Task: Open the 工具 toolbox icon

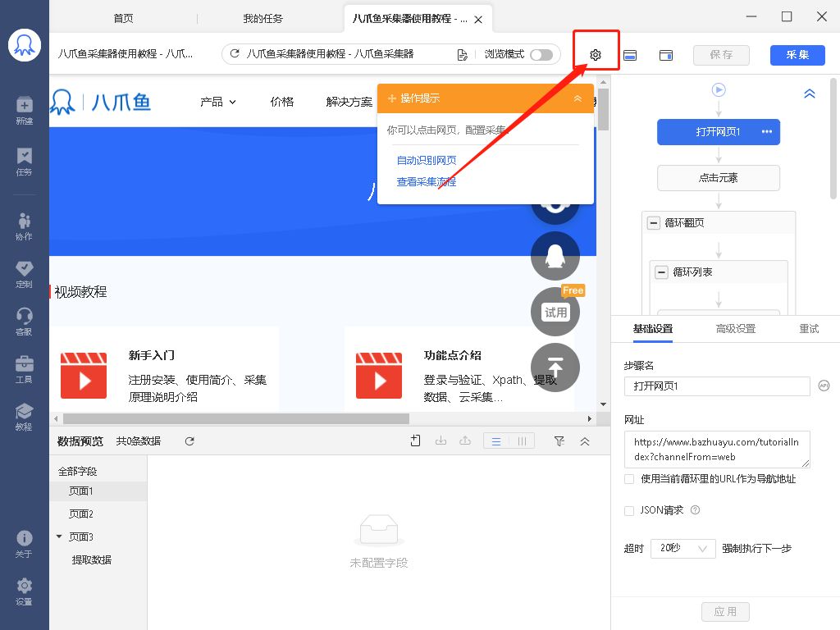Action: [24, 370]
